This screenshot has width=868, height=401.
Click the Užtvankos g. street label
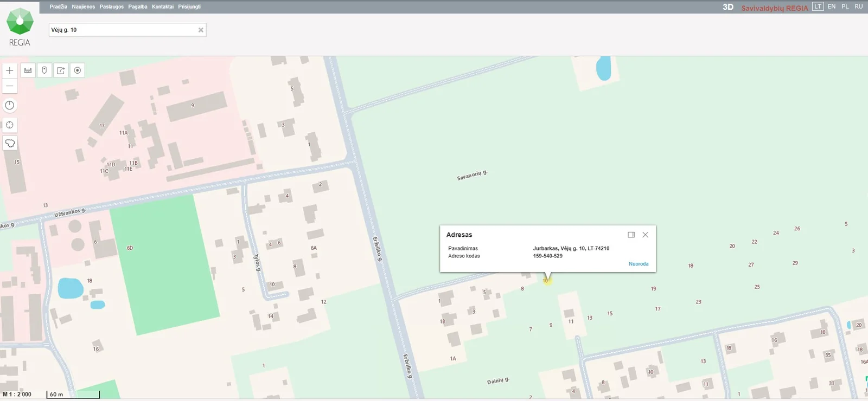69,212
